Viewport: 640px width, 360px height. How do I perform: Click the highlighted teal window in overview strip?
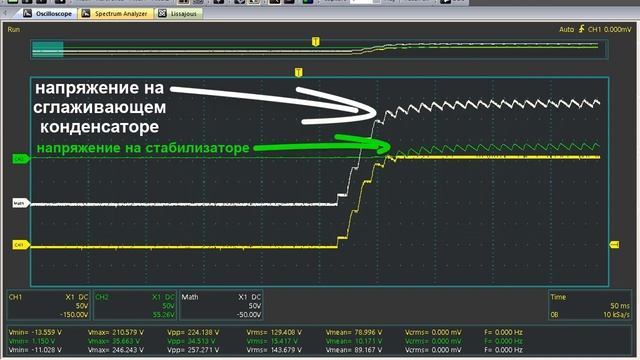coord(48,49)
